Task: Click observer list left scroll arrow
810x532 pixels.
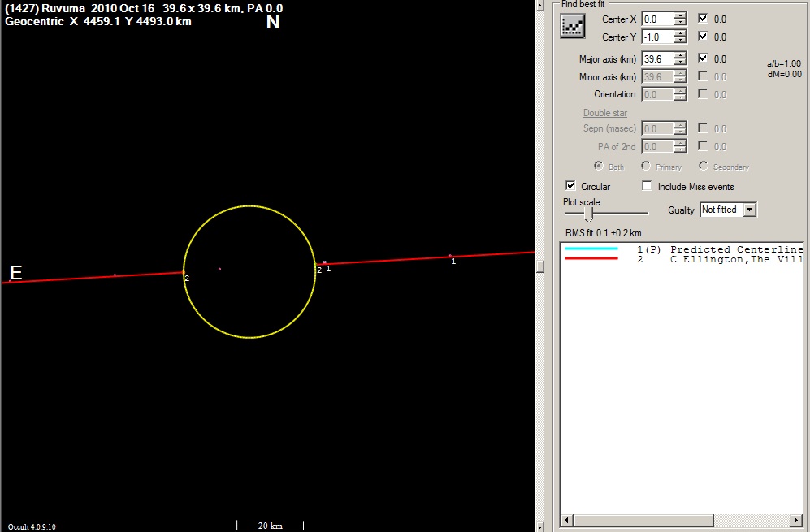Action: [x=567, y=520]
